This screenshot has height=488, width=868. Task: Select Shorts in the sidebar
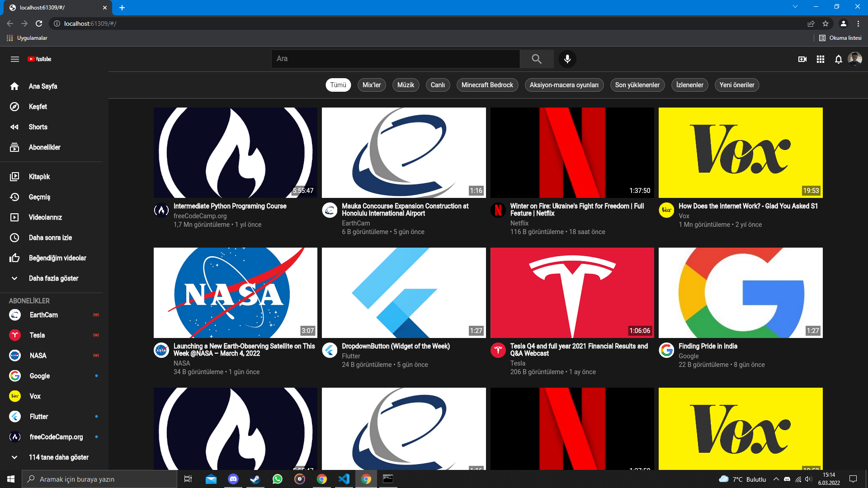click(x=38, y=127)
